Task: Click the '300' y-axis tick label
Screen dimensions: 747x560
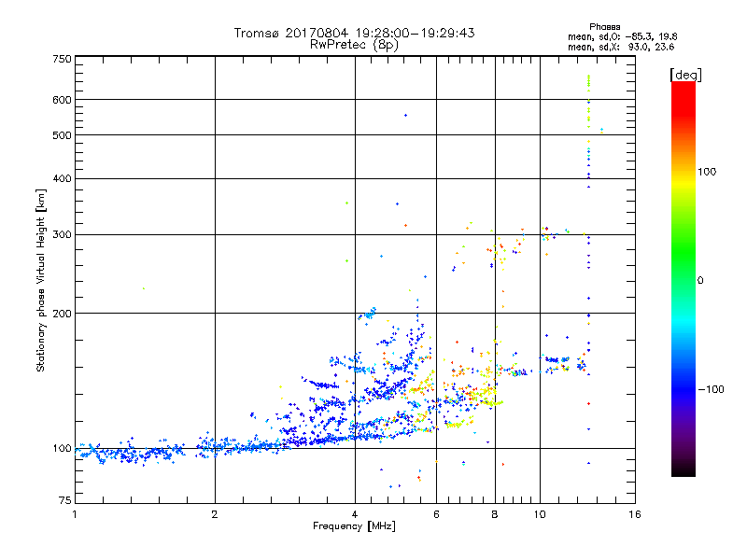Action: 63,235
